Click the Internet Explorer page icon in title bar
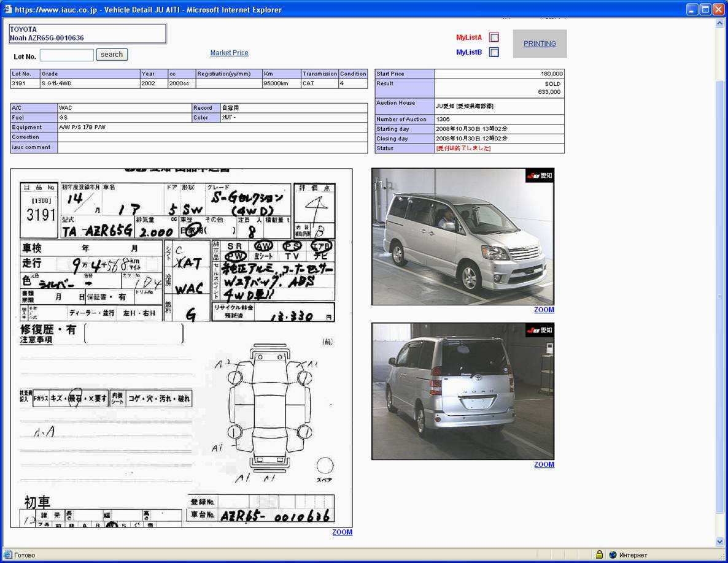The image size is (728, 563). tap(8, 9)
